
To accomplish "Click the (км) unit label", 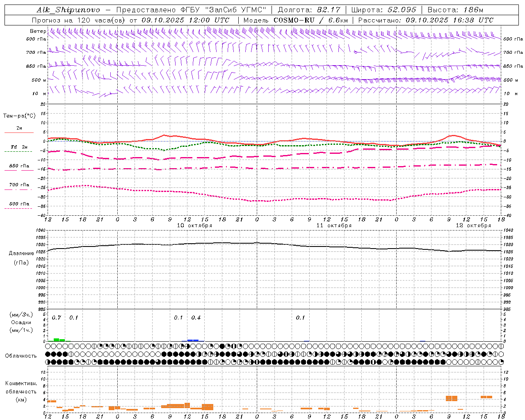I will click(x=21, y=399).
